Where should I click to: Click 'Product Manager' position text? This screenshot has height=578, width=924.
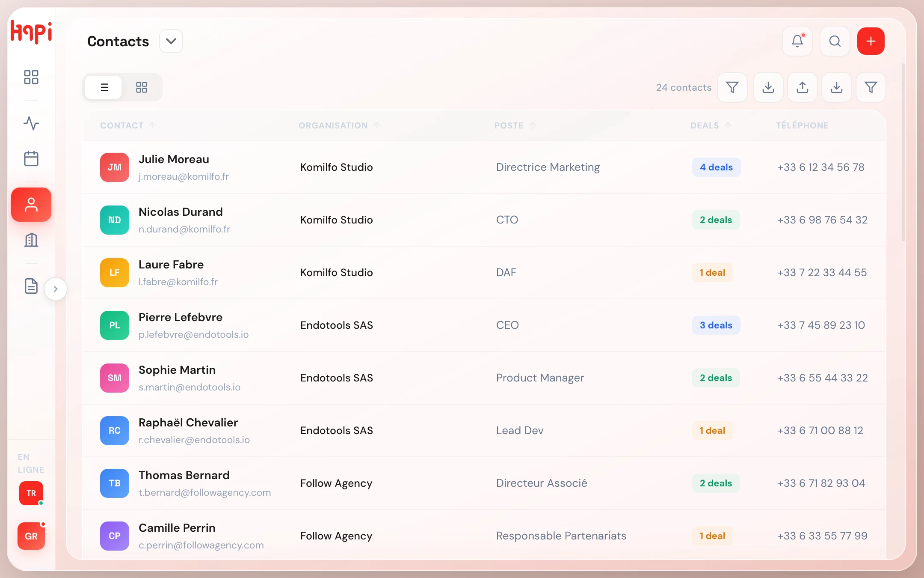tap(540, 378)
